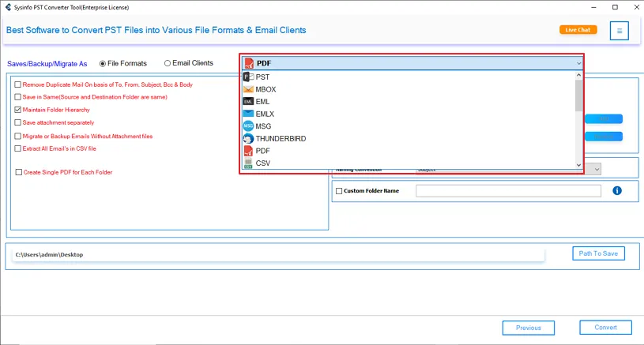This screenshot has width=644, height=345.
Task: Open the hamburger menu icon
Action: tap(619, 31)
